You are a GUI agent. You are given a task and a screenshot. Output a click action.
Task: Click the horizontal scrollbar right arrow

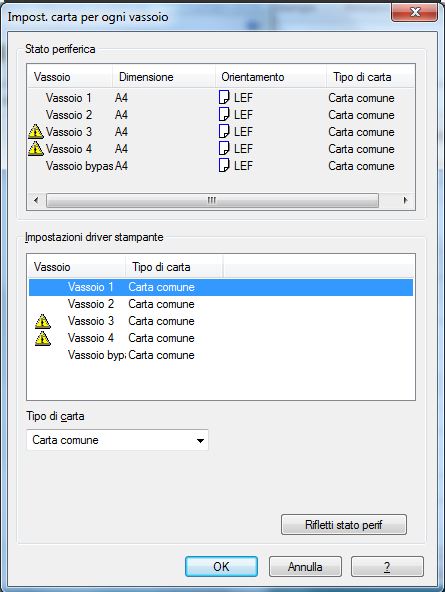pyautogui.click(x=406, y=200)
